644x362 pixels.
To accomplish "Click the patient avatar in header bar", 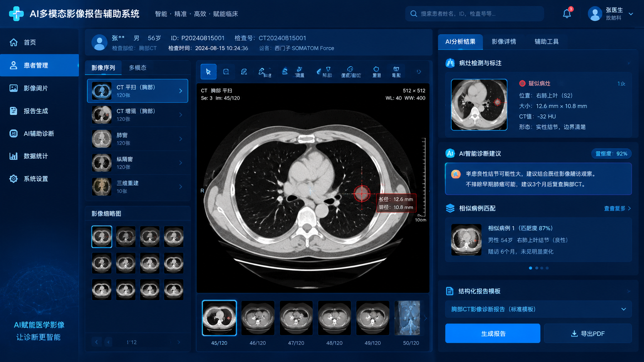I will pyautogui.click(x=99, y=43).
